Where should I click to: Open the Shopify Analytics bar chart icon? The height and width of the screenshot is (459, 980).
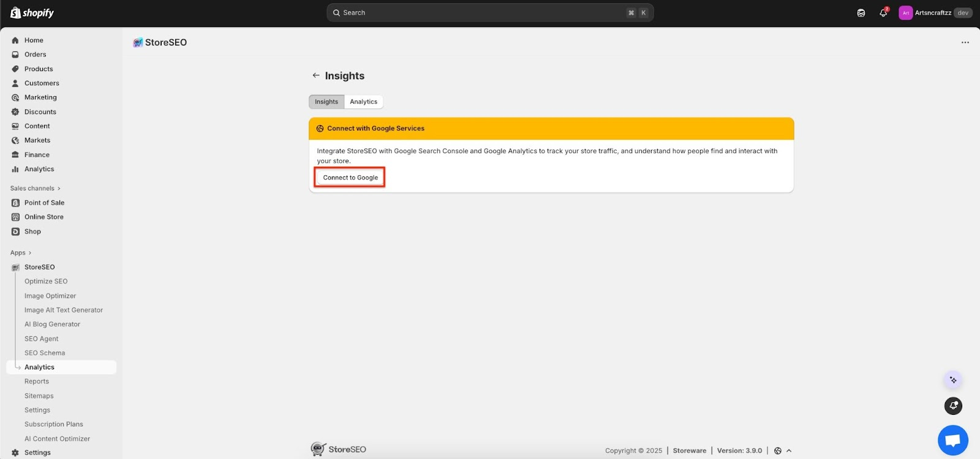coord(15,169)
